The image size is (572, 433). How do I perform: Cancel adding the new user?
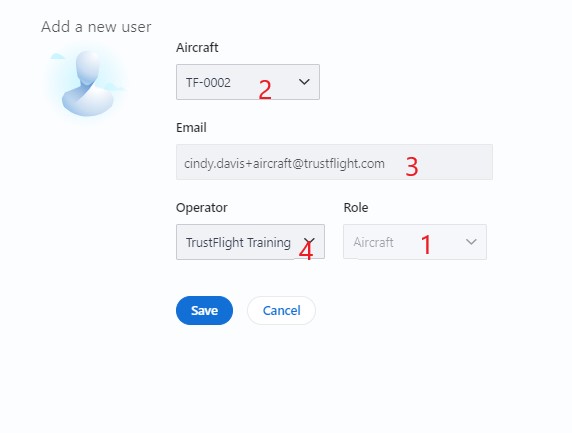click(281, 310)
